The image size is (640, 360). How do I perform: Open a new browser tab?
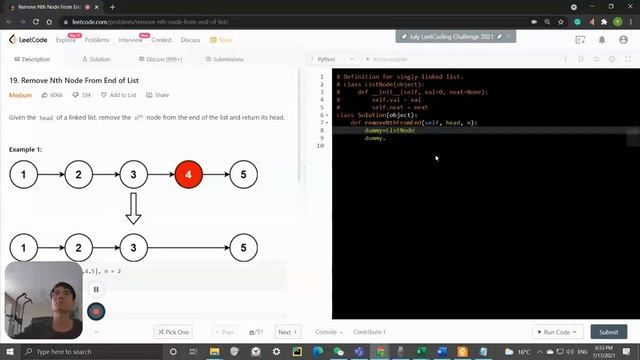pos(112,7)
